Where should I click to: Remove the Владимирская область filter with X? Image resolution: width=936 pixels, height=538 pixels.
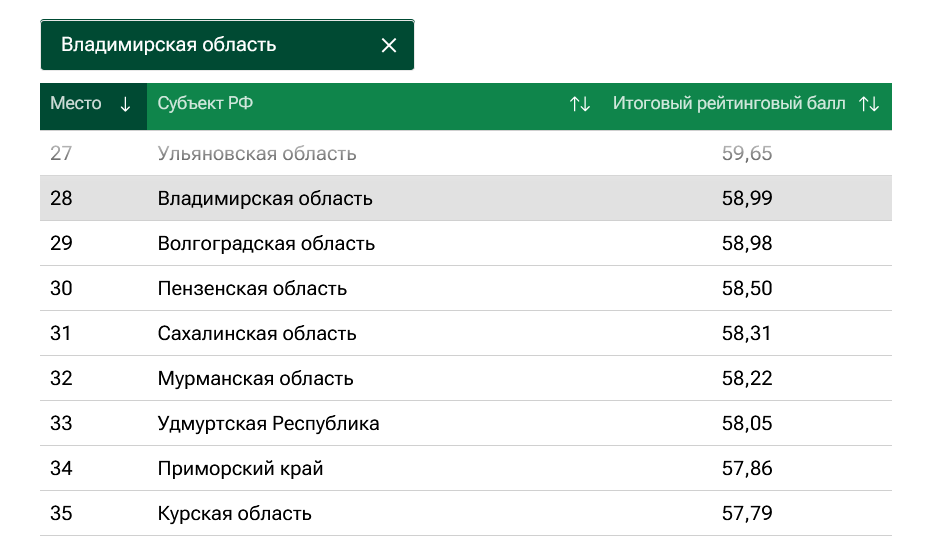(x=389, y=45)
